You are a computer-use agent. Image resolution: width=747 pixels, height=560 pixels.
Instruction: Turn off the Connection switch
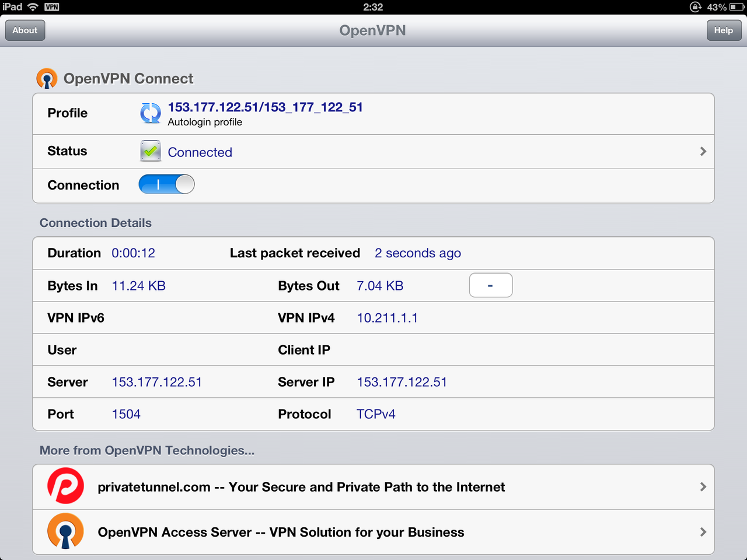click(x=166, y=185)
